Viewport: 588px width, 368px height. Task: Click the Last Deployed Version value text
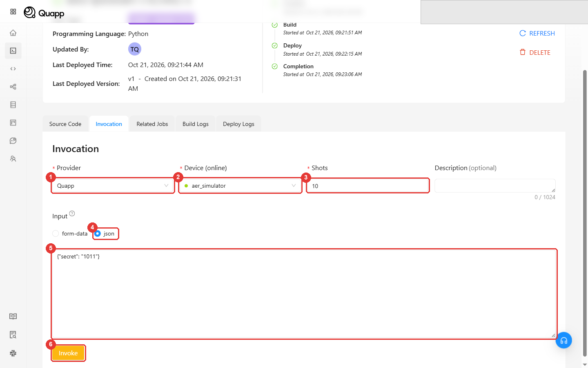(185, 83)
